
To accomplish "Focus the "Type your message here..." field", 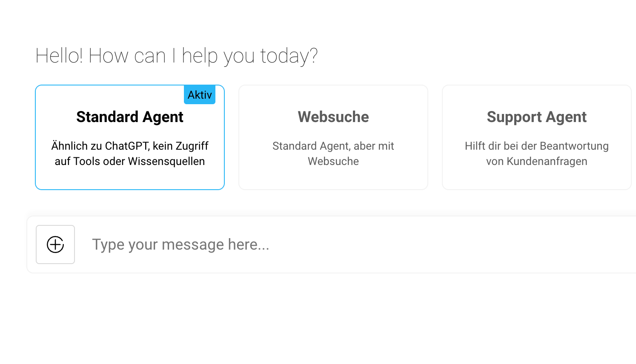I will coord(180,245).
